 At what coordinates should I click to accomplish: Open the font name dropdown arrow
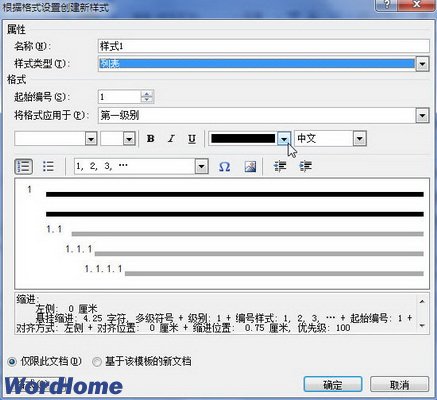[x=91, y=138]
